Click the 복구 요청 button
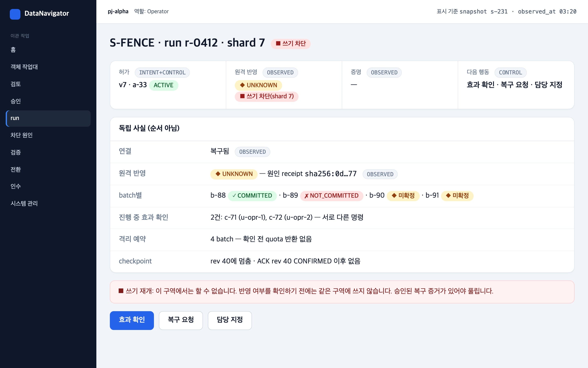 click(181, 320)
